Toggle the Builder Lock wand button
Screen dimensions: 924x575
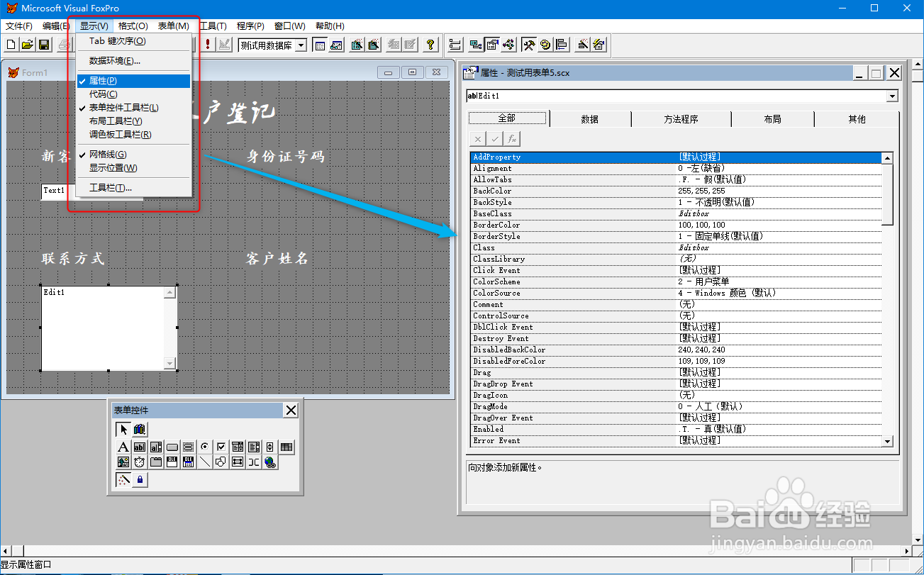124,480
